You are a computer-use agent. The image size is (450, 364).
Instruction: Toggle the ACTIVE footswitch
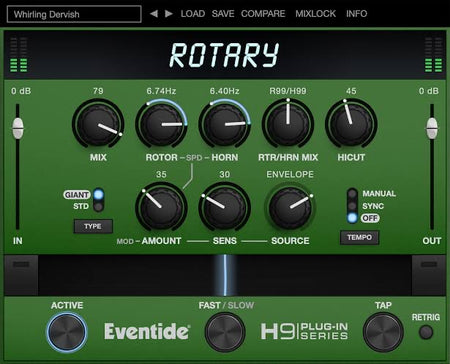67,332
